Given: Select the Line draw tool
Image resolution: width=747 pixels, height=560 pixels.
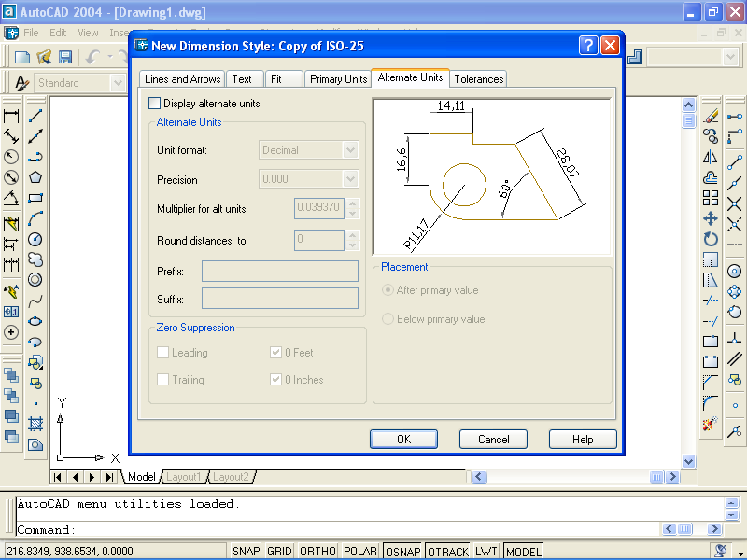Looking at the screenshot, I should tap(35, 116).
